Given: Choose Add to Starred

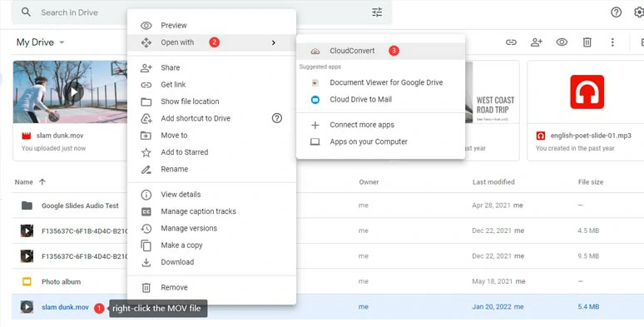Looking at the screenshot, I should pyautogui.click(x=211, y=152).
